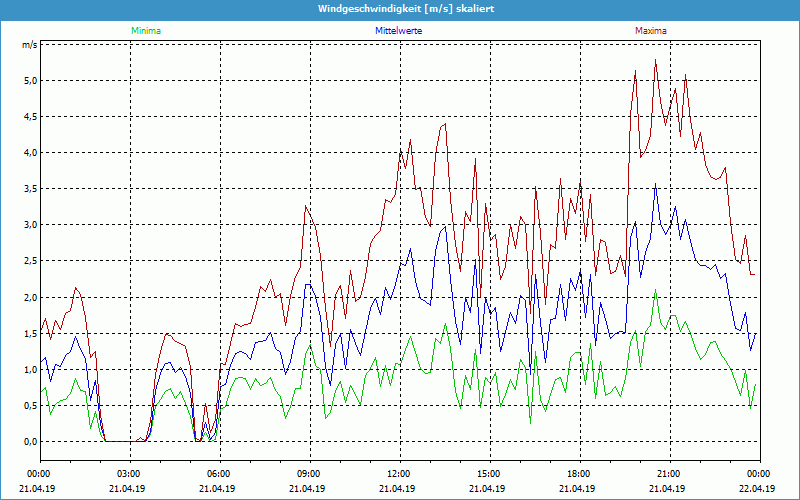Click the 5,0 y-axis value label

pos(30,80)
